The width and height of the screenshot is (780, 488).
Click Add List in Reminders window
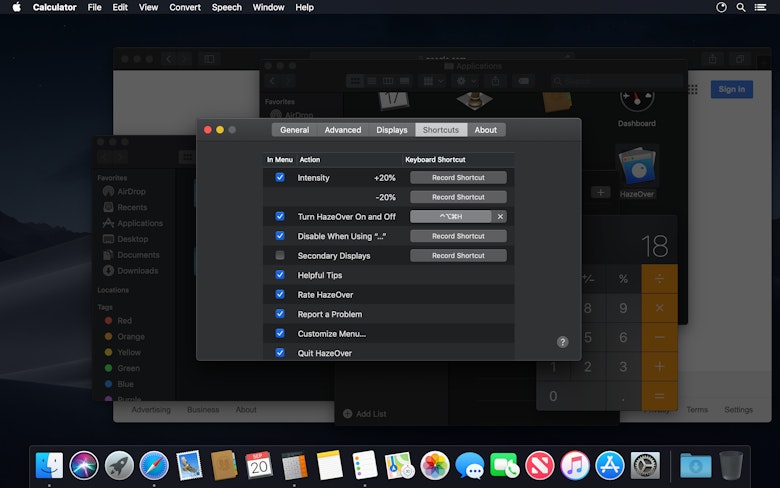365,413
